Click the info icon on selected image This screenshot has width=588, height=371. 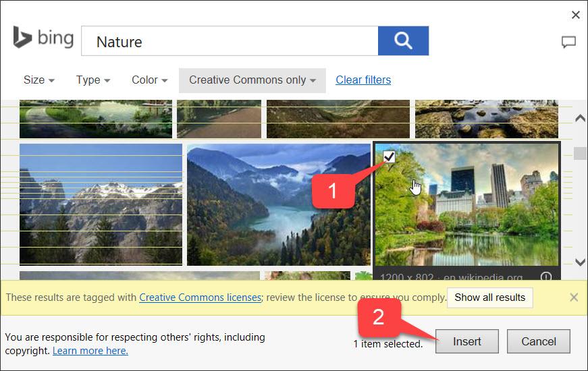pos(547,276)
